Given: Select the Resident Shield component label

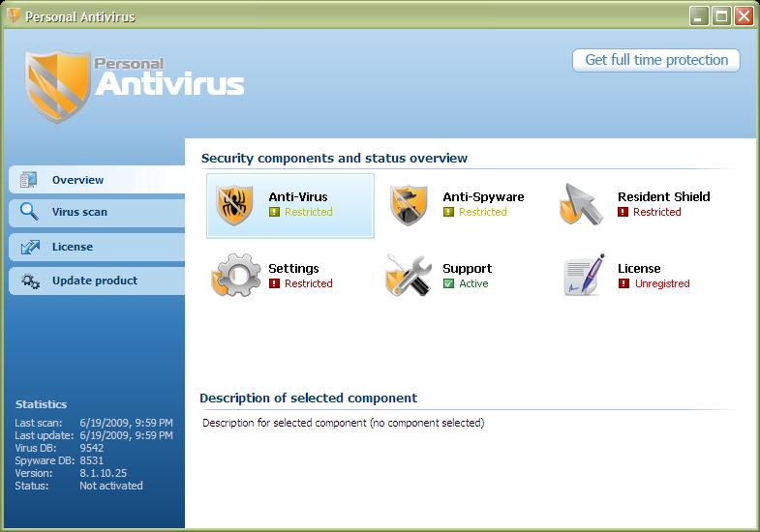Looking at the screenshot, I should [x=663, y=197].
